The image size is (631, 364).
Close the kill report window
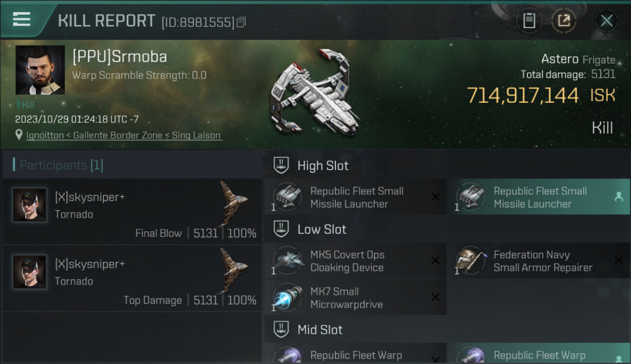point(607,20)
